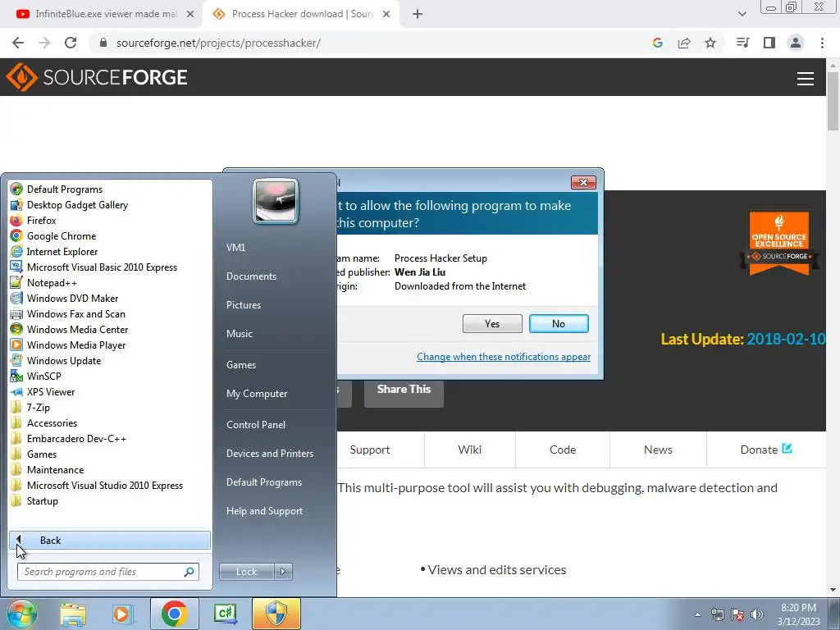Screen dimensions: 840x630
Task: Open the Wiki tab
Action: 470,450
